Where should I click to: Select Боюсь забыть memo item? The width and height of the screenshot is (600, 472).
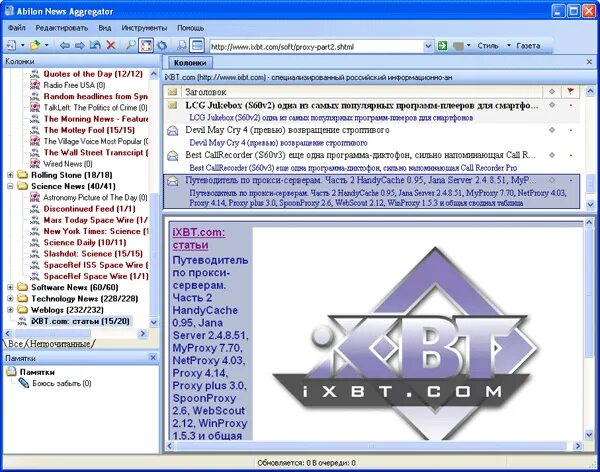(x=62, y=383)
